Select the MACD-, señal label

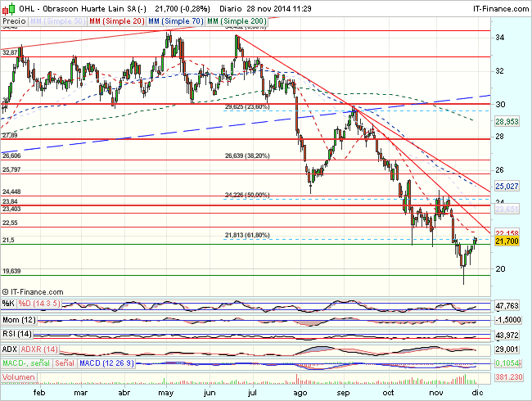(26, 363)
